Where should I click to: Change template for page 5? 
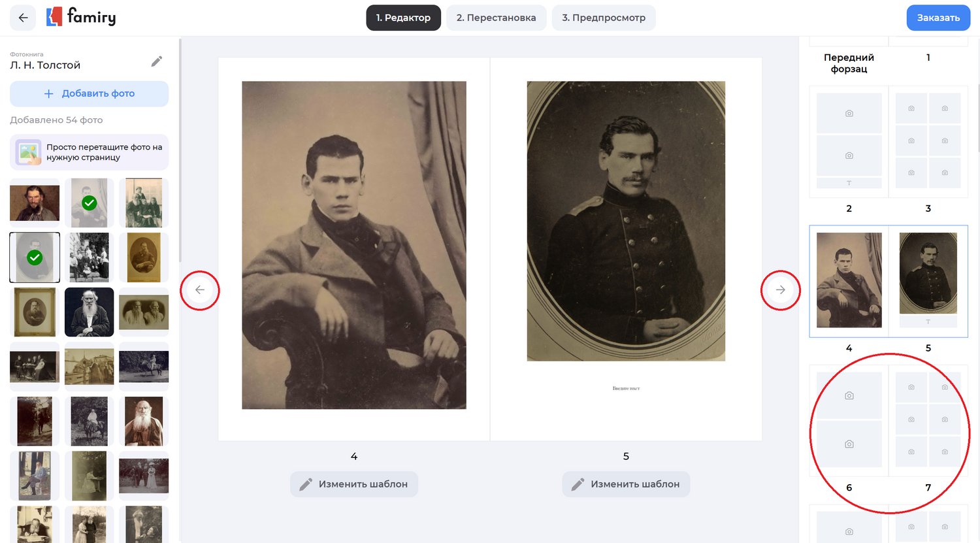[626, 484]
